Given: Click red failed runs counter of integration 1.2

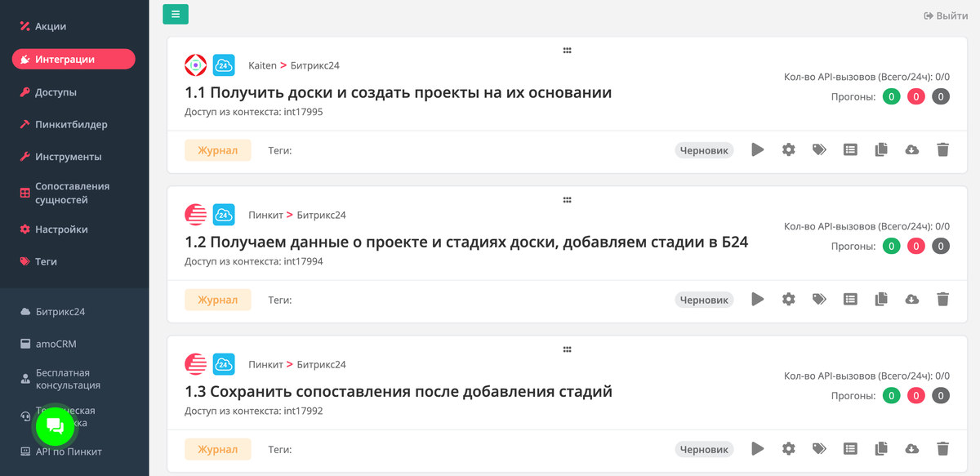Looking at the screenshot, I should tap(916, 246).
